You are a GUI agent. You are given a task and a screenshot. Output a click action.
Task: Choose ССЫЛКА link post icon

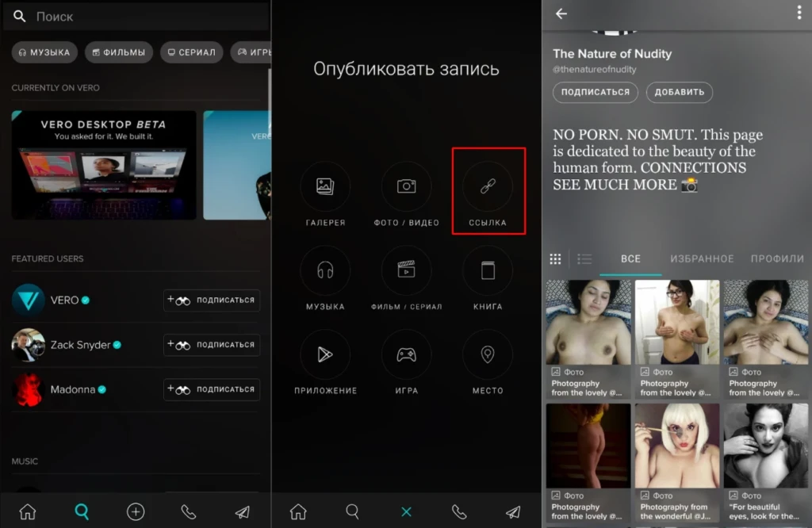pos(488,186)
